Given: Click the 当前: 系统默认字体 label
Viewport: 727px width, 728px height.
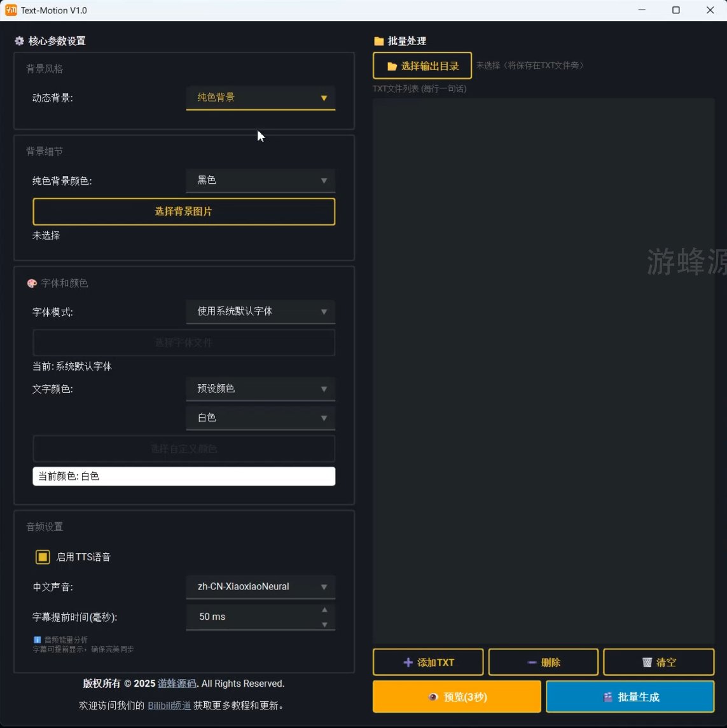Looking at the screenshot, I should pyautogui.click(x=72, y=367).
